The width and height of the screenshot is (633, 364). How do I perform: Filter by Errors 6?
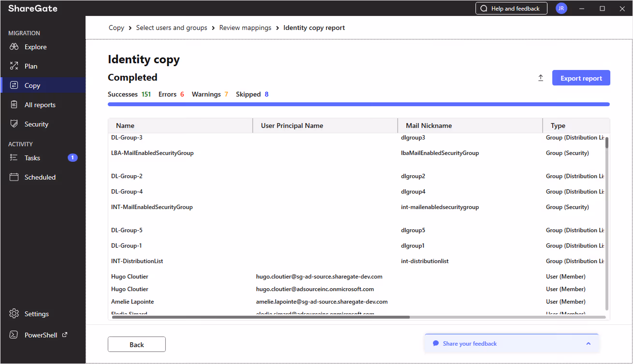[x=171, y=94]
